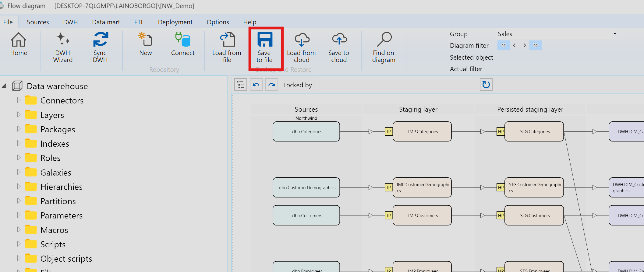The image size is (644, 272).
Task: Select the IMP.Customers node
Action: click(422, 215)
